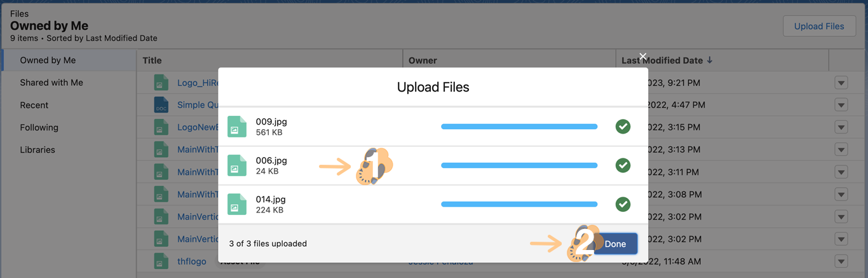The width and height of the screenshot is (868, 278).
Task: Click the sort arrow next to Last Modified Date
Action: (710, 60)
